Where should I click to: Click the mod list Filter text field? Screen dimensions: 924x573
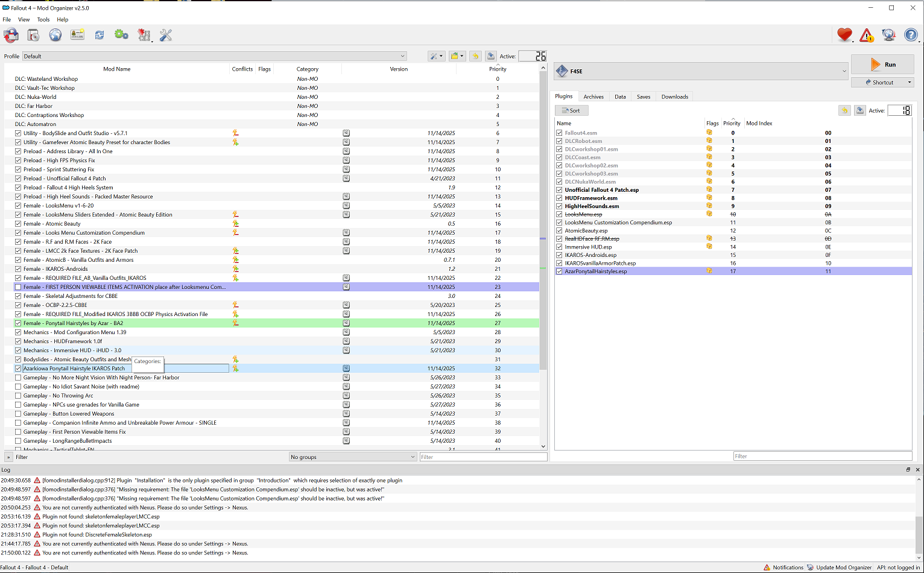click(x=483, y=457)
